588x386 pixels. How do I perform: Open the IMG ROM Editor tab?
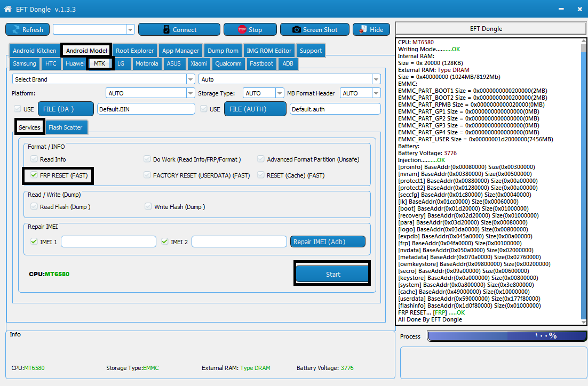(269, 51)
